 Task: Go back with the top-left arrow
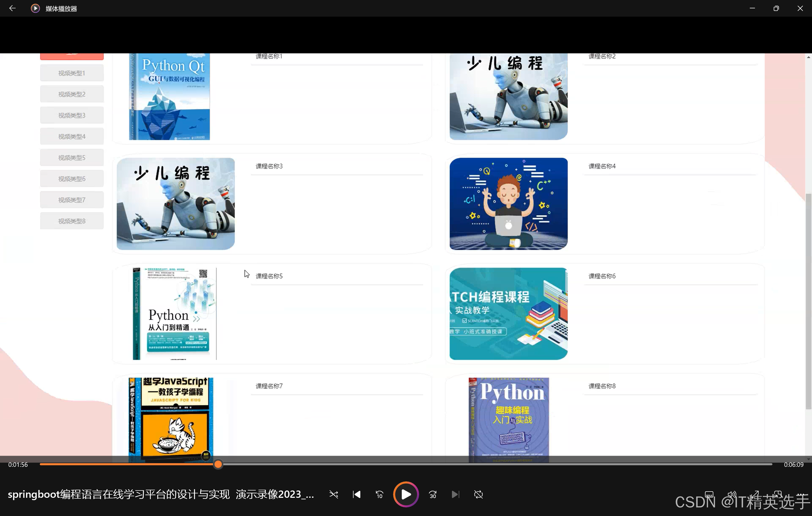click(12, 8)
